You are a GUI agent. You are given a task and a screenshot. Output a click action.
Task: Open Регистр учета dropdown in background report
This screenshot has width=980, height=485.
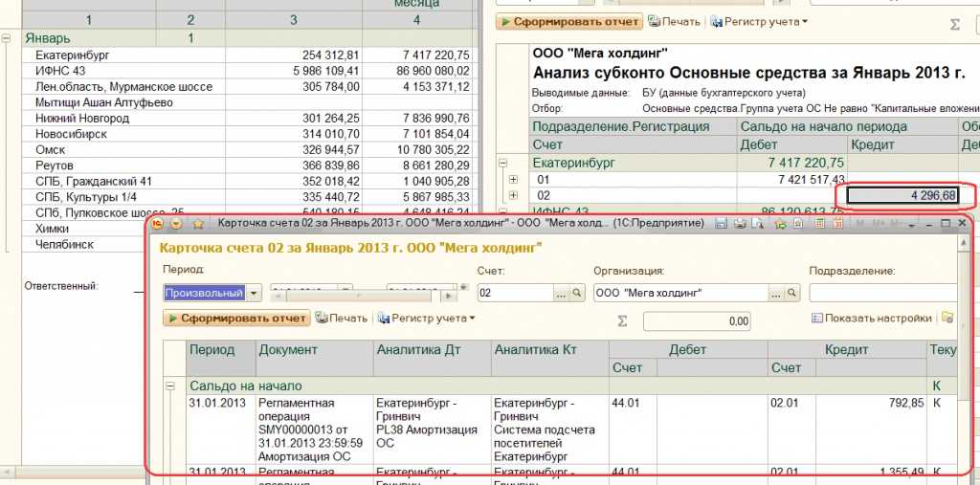758,21
